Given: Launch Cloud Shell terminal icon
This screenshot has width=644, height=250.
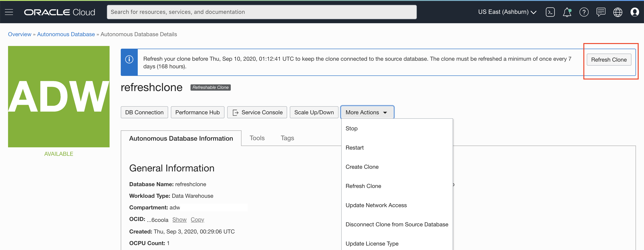Looking at the screenshot, I should (x=550, y=12).
